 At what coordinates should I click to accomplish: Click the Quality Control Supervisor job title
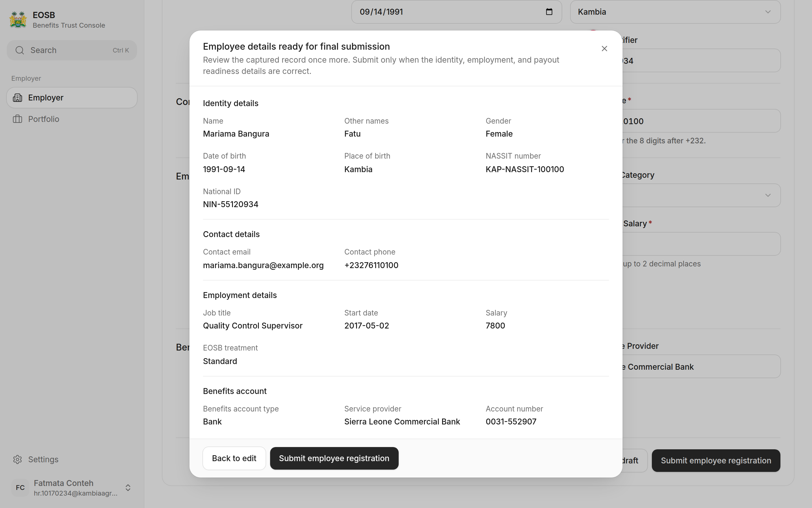[253, 326]
